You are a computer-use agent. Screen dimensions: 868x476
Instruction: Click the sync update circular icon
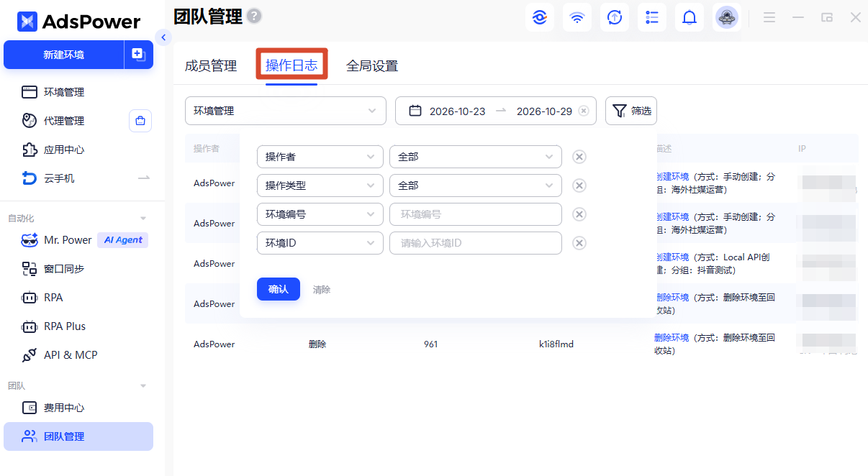pos(615,17)
